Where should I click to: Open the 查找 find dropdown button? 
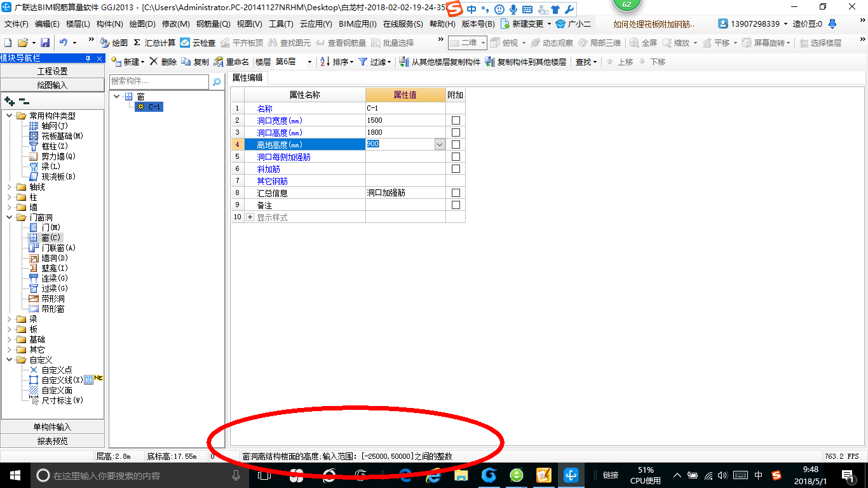586,62
